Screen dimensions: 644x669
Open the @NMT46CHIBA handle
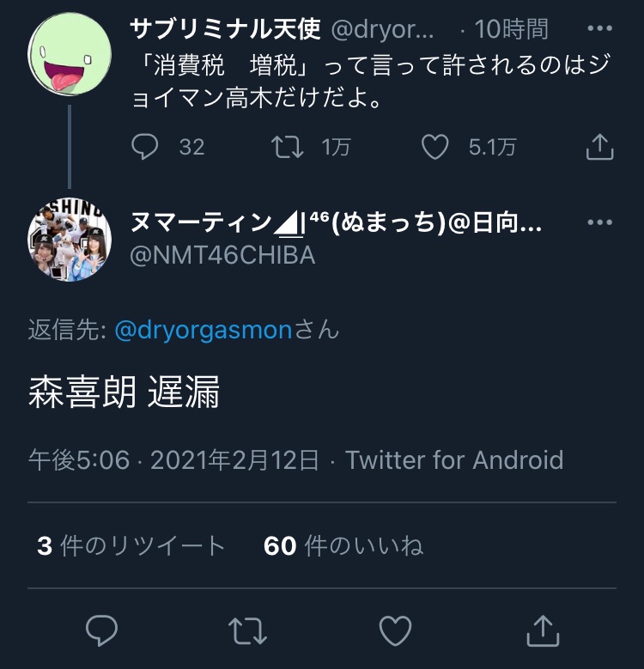(x=222, y=254)
